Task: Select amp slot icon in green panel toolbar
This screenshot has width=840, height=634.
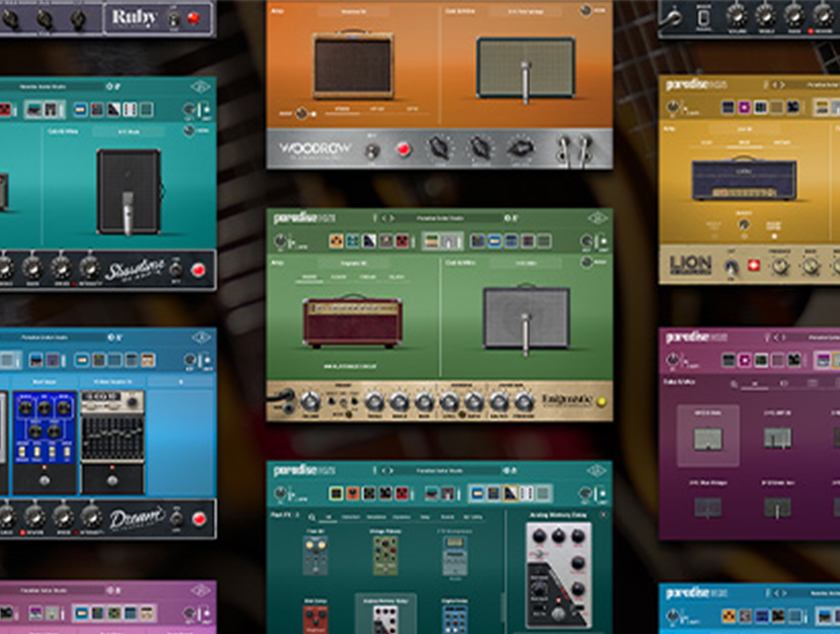Action: click(431, 241)
